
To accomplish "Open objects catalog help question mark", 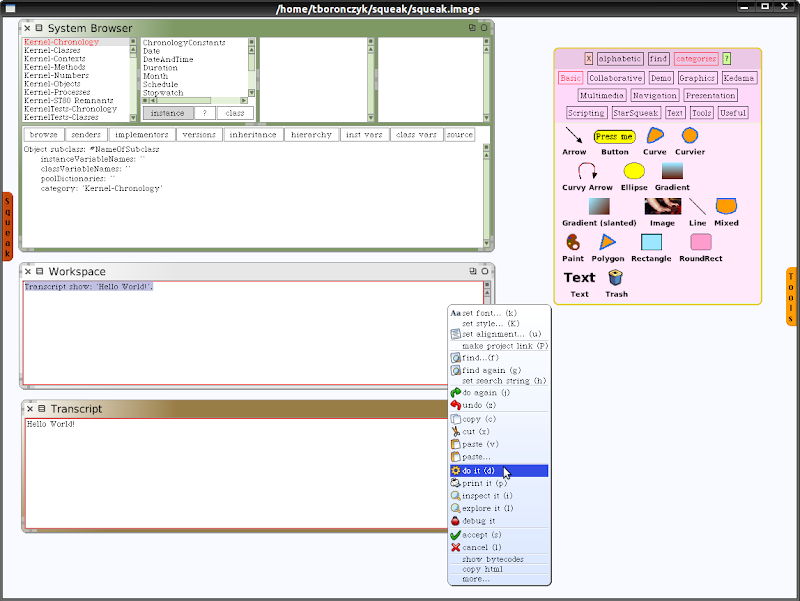I will (x=727, y=59).
